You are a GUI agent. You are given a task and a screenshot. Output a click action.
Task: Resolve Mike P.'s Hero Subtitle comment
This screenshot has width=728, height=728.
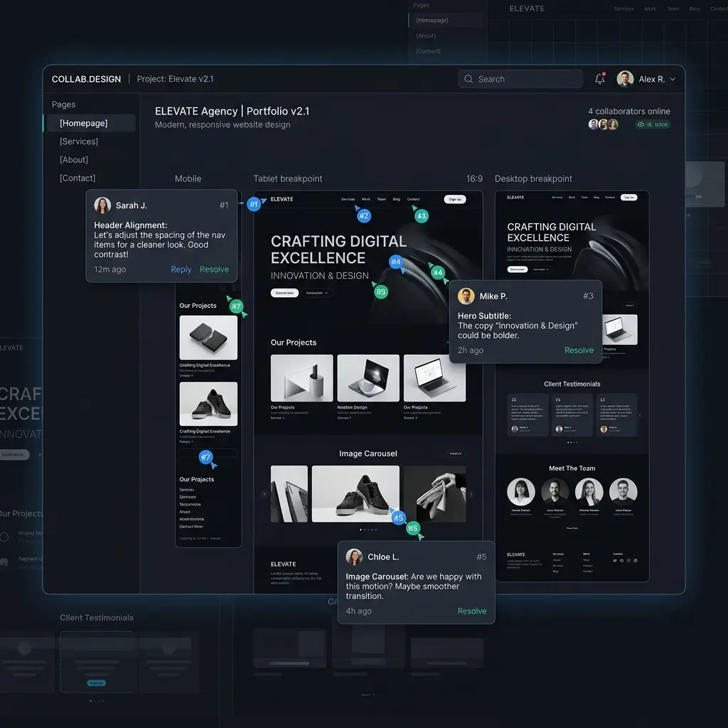coord(579,350)
